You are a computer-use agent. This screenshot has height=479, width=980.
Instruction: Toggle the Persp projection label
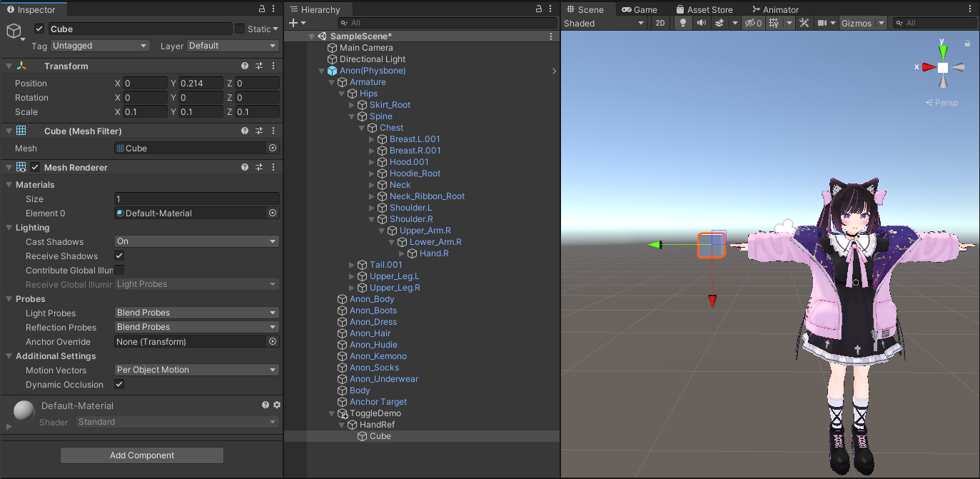point(942,103)
